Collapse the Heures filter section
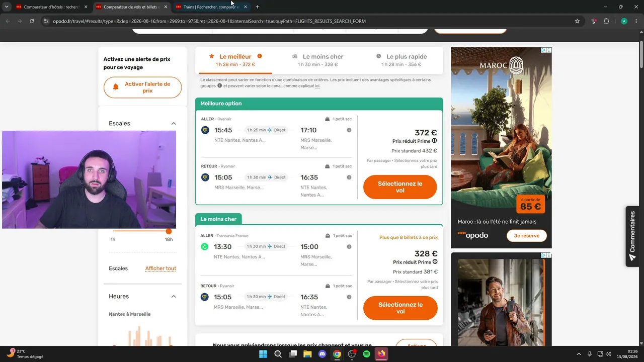The width and height of the screenshot is (644, 362). 174,297
